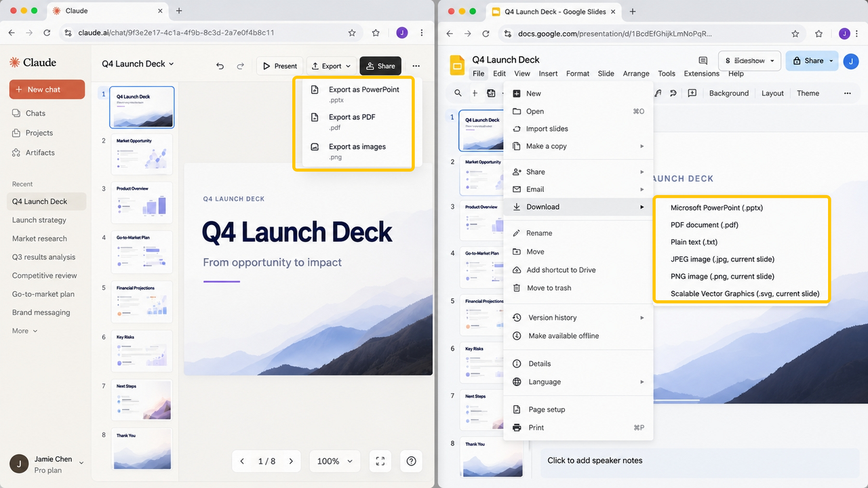Image resolution: width=868 pixels, height=488 pixels.
Task: Open the Insert menu in Google Slides
Action: (548, 73)
